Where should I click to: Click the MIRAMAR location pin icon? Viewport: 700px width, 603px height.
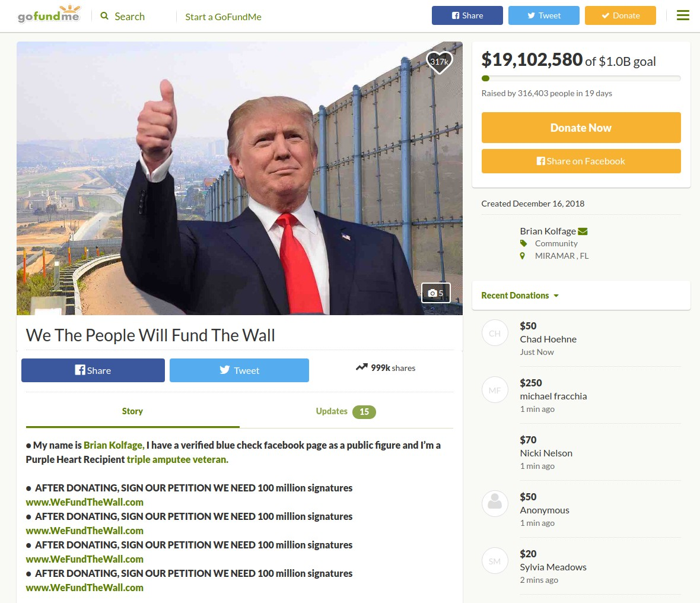pos(522,256)
